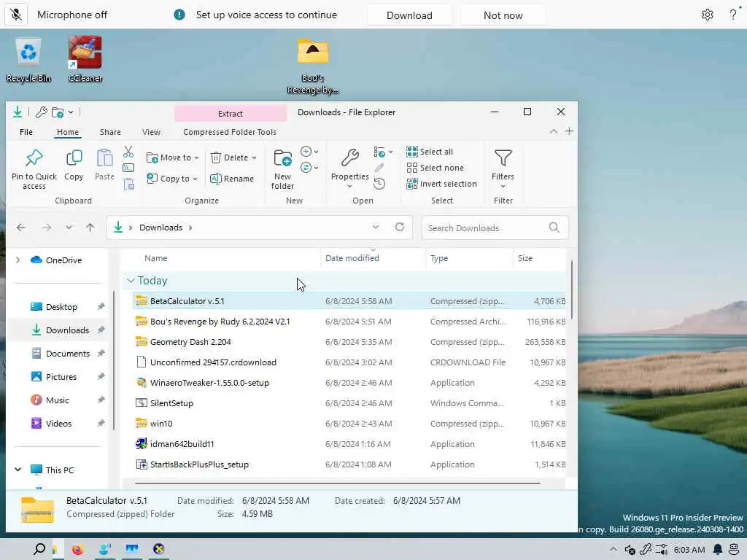Click Rename in Organize group
747x560 pixels.
coord(232,179)
